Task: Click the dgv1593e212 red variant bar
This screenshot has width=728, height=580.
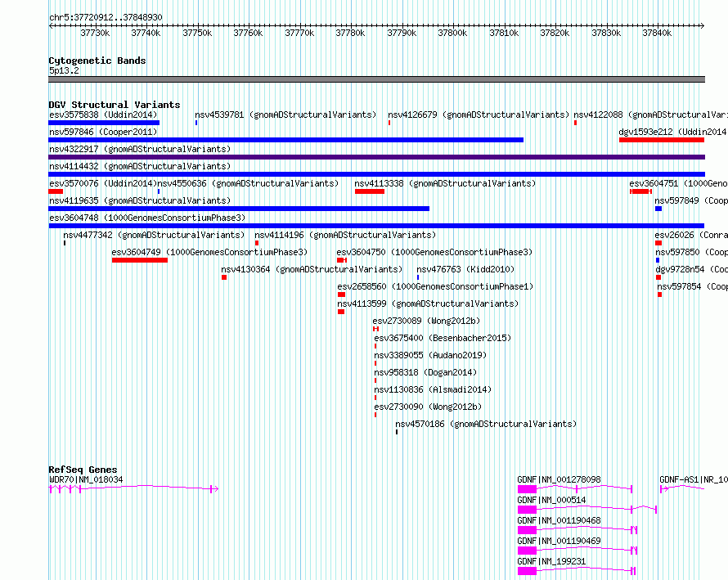Action: (662, 140)
